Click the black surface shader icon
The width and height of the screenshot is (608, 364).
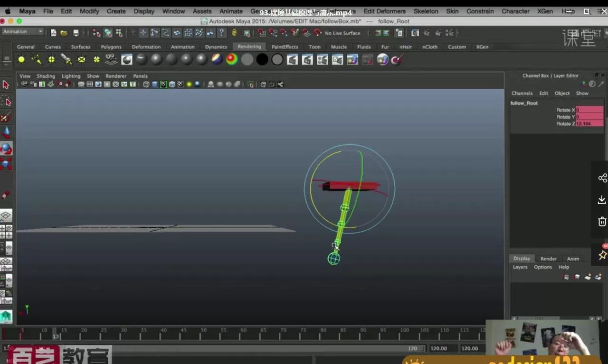click(262, 59)
